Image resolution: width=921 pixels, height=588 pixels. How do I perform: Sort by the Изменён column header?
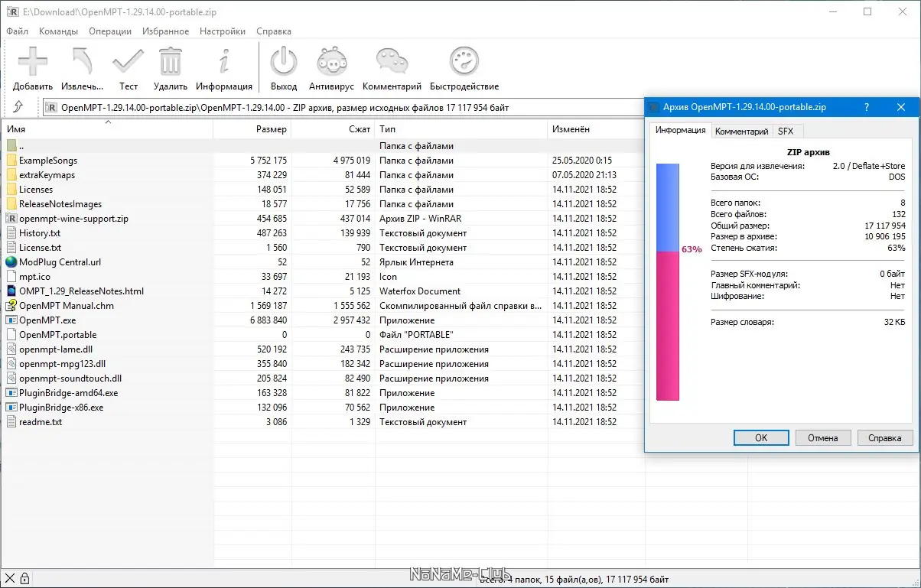pyautogui.click(x=595, y=129)
